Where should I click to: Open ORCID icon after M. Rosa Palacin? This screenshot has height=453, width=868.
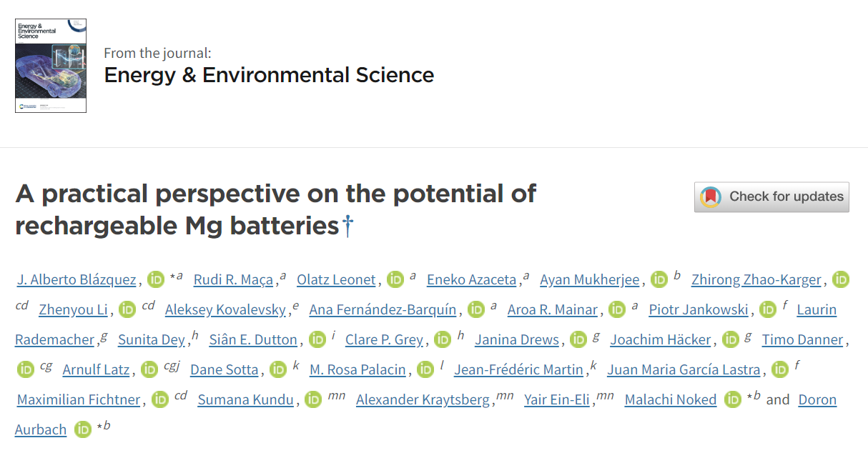[425, 369]
